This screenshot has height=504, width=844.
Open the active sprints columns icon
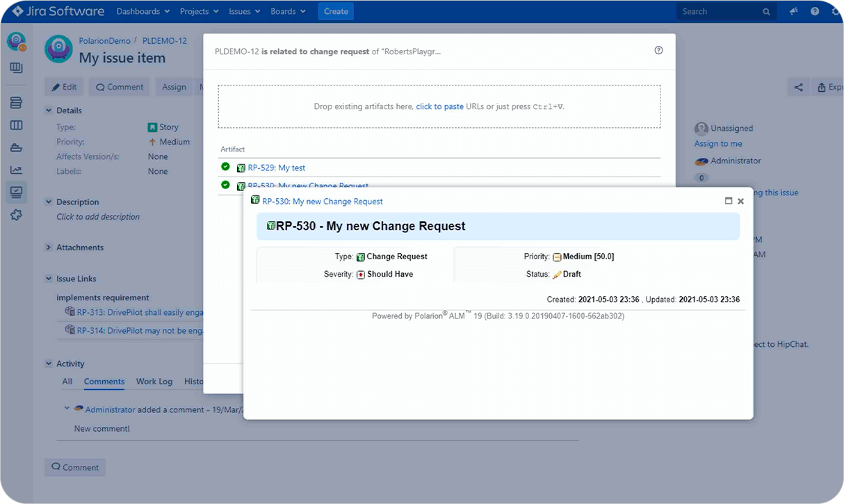(x=16, y=125)
